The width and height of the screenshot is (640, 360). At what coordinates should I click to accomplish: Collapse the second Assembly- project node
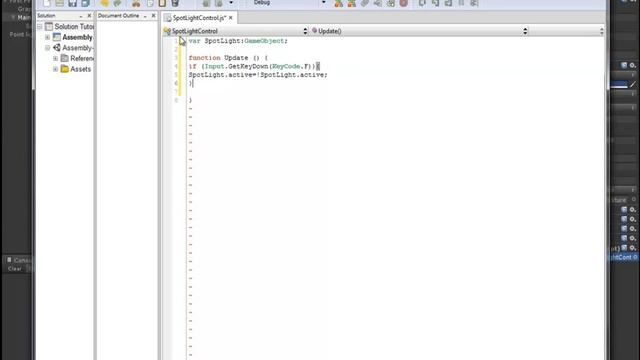pos(48,48)
